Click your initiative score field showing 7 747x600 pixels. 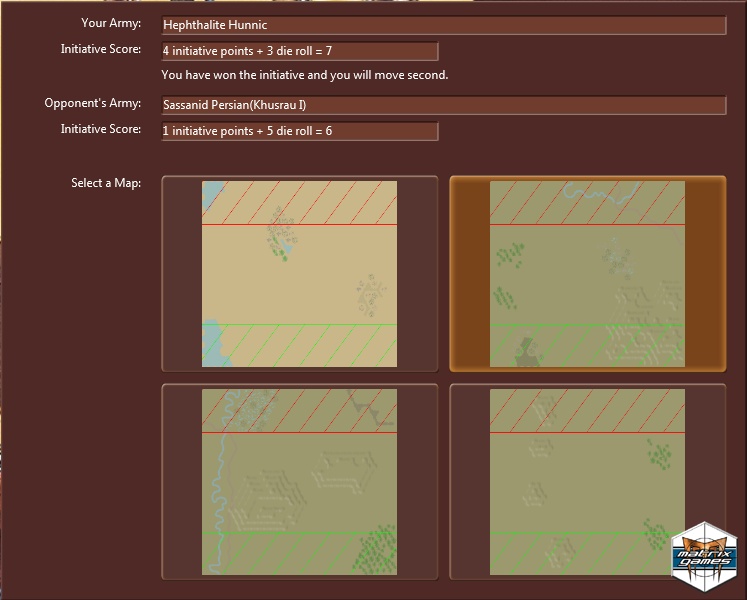[x=299, y=51]
